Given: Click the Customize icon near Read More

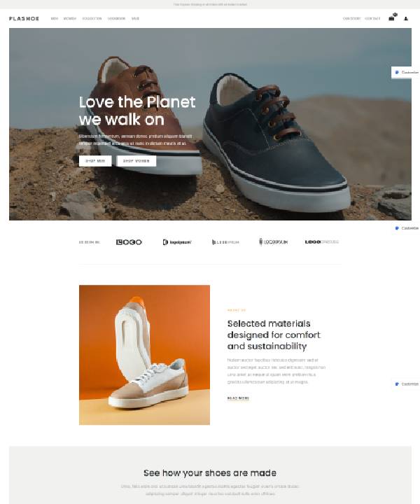Looking at the screenshot, I should coord(397,384).
